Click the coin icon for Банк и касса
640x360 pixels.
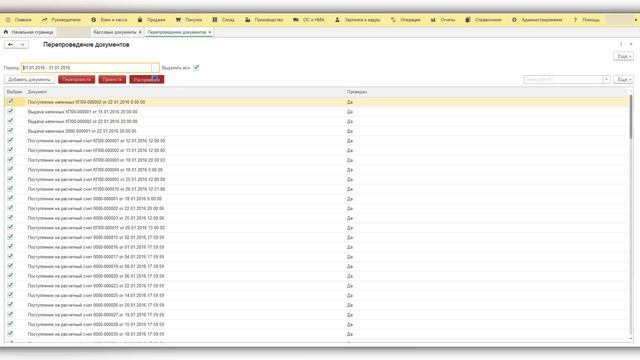pos(93,20)
